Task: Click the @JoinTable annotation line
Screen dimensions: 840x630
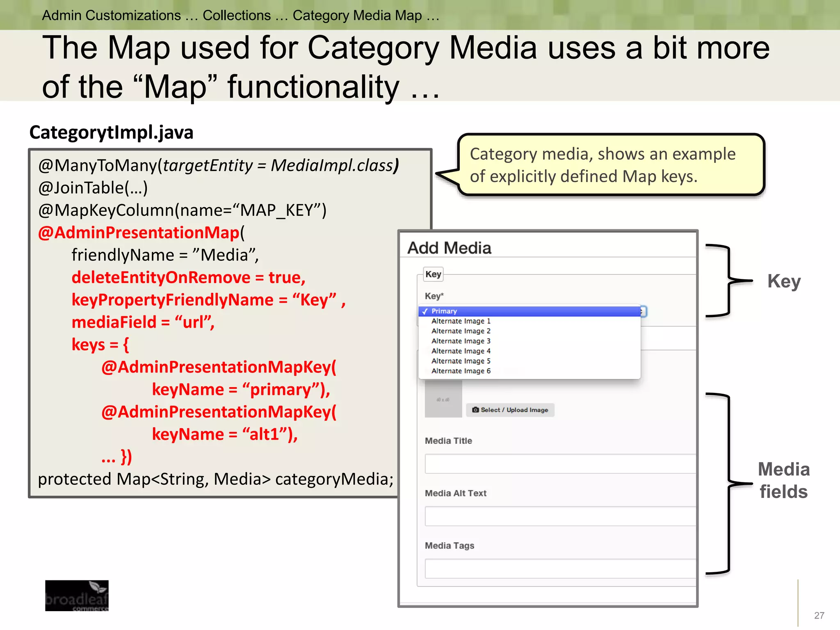Action: [93, 188]
